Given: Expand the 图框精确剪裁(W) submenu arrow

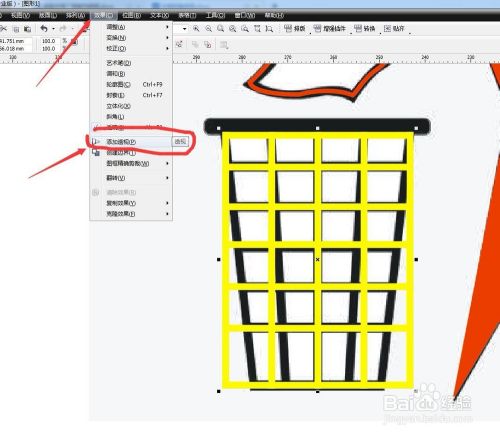Looking at the screenshot, I should pyautogui.click(x=167, y=163).
